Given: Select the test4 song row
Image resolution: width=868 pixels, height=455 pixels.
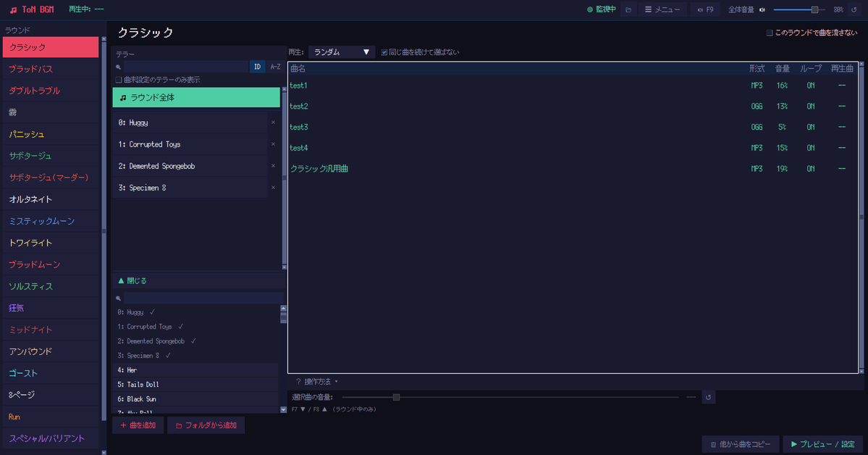Looking at the screenshot, I should tap(573, 148).
